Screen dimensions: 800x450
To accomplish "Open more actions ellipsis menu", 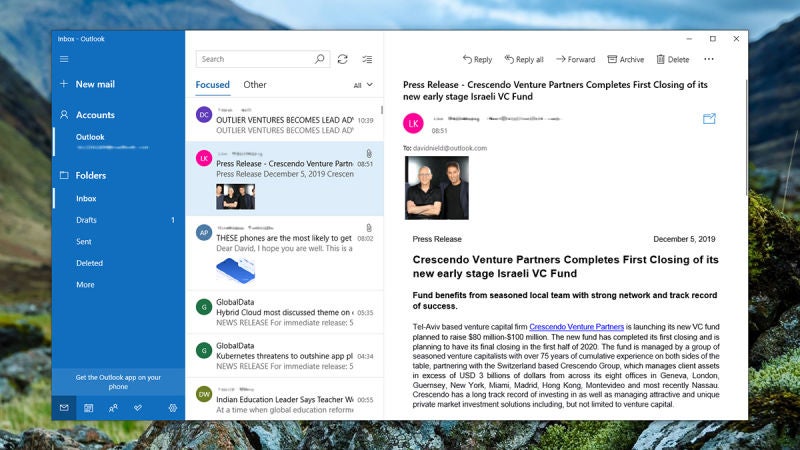I will [709, 59].
